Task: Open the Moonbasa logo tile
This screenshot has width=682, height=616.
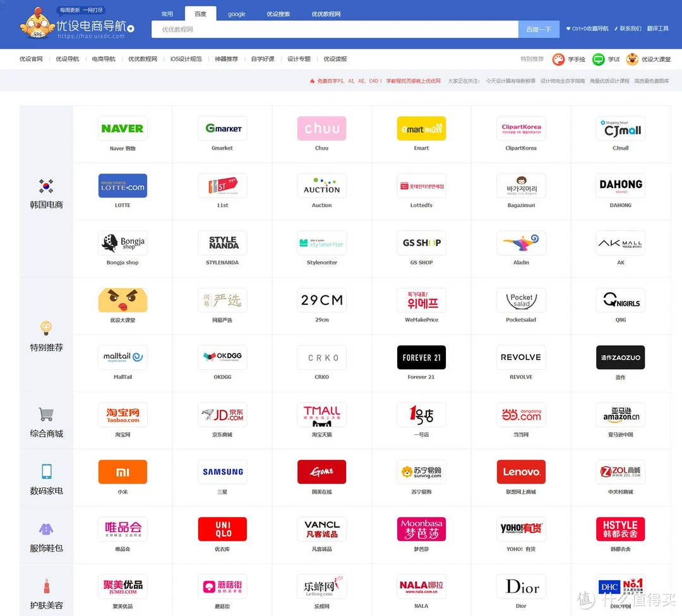Action: pos(421,529)
